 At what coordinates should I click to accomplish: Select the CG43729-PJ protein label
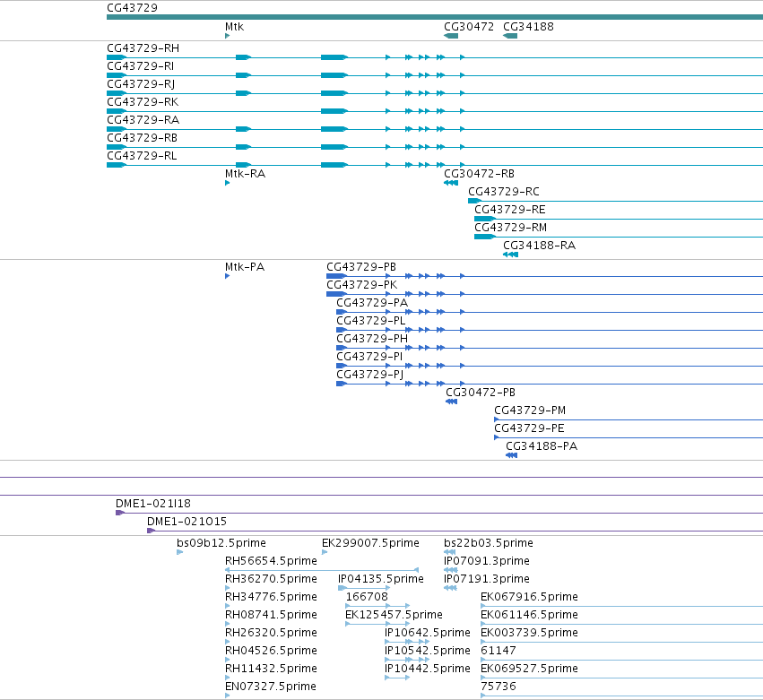coord(369,376)
